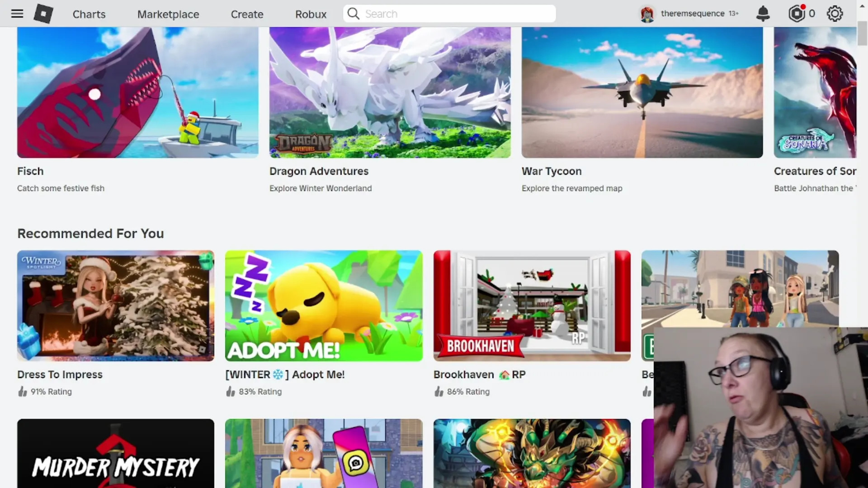This screenshot has width=868, height=488.
Task: Click the search magnifier icon
Action: click(354, 14)
